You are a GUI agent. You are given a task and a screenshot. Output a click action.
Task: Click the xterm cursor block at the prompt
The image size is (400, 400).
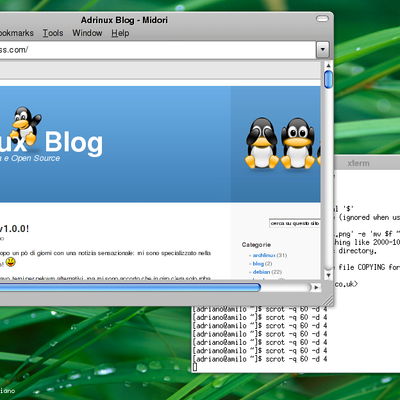pyautogui.click(x=195, y=367)
